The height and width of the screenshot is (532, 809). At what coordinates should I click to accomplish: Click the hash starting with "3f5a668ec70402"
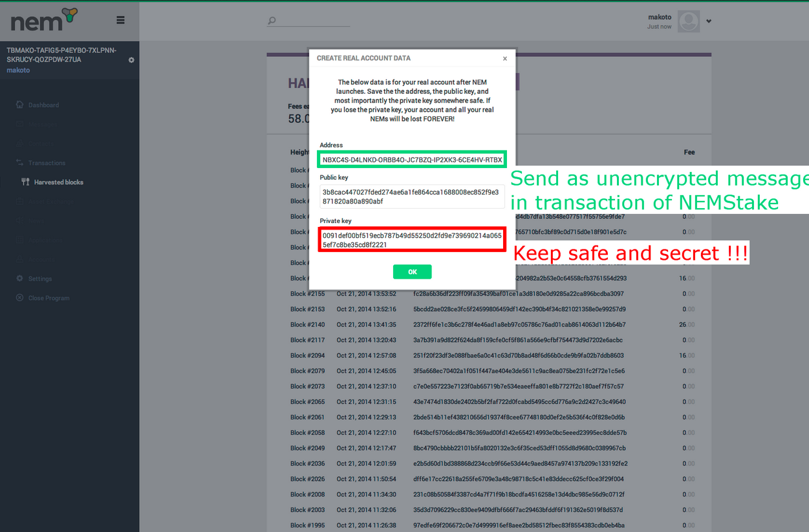point(519,371)
